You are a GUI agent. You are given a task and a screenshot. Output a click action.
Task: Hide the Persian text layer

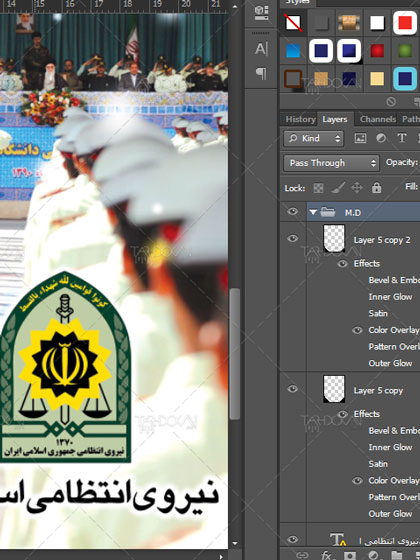[292, 540]
